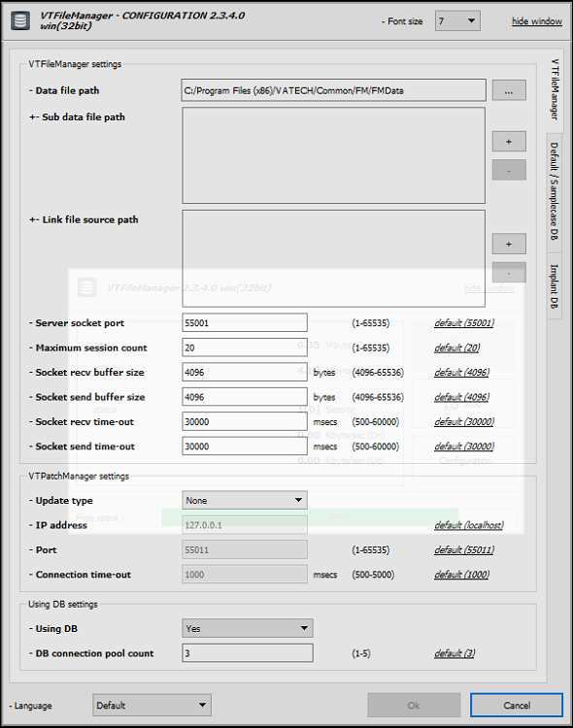
Task: Click the Connection time-out field
Action: click(245, 575)
